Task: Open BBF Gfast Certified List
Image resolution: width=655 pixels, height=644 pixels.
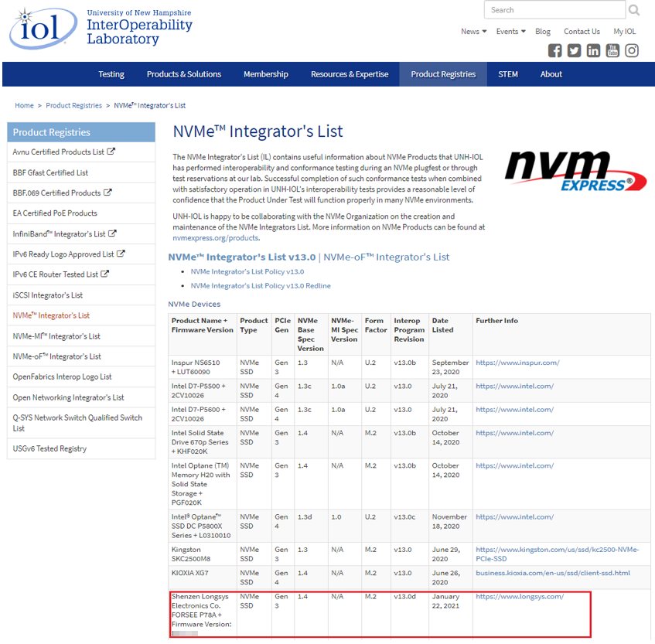Action: click(81, 172)
